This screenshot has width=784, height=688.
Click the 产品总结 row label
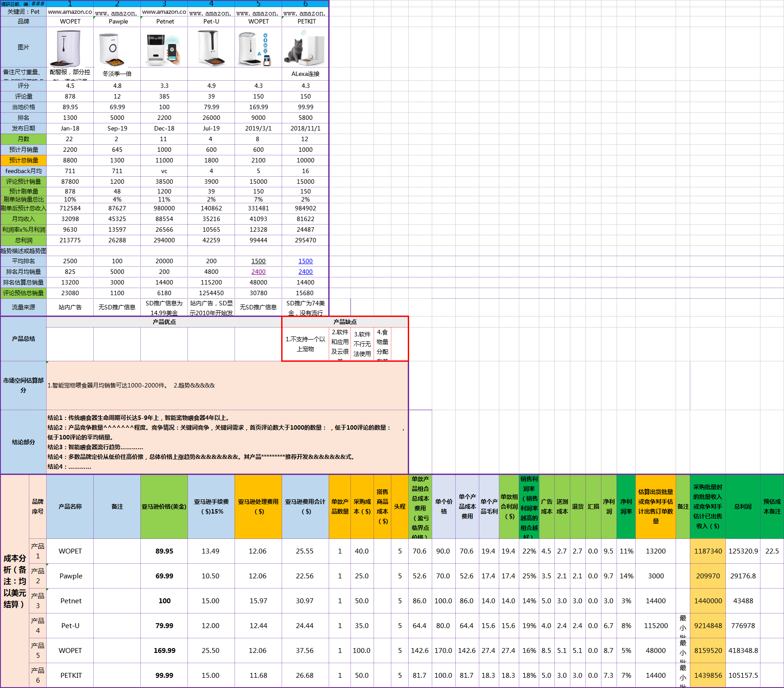point(23,339)
